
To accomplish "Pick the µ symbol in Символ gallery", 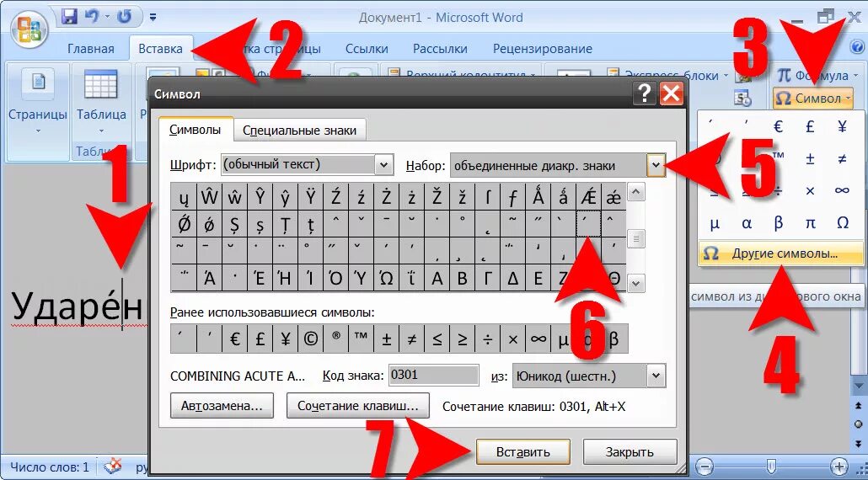I will click(x=715, y=223).
